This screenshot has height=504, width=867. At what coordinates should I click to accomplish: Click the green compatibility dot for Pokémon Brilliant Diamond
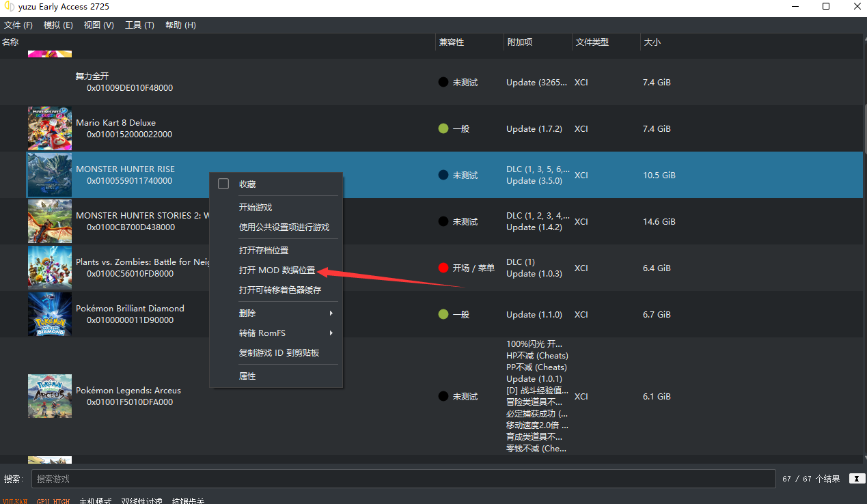(443, 314)
